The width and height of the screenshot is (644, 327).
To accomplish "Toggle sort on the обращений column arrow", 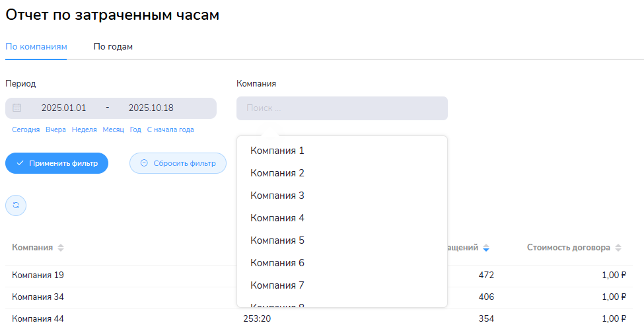I will [x=486, y=248].
